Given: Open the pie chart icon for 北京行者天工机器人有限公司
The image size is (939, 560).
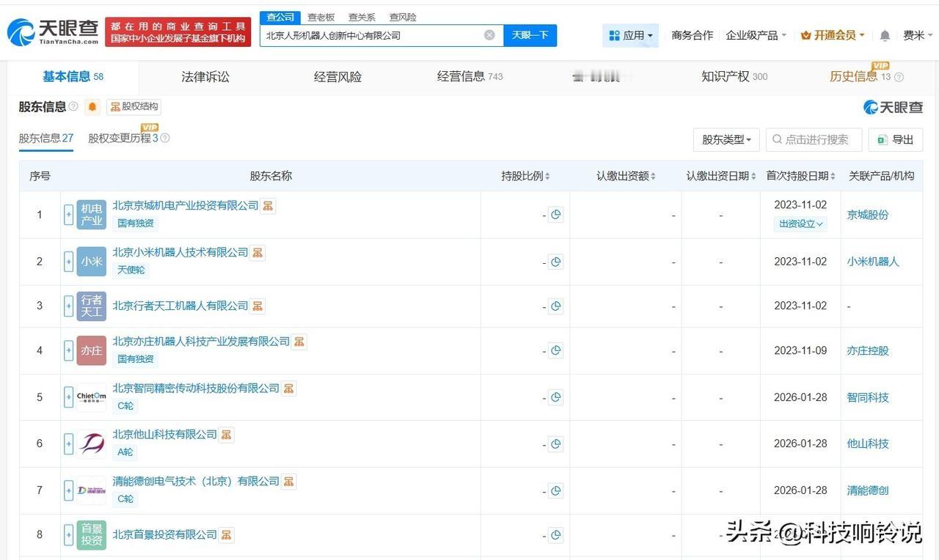Looking at the screenshot, I should click(x=555, y=306).
